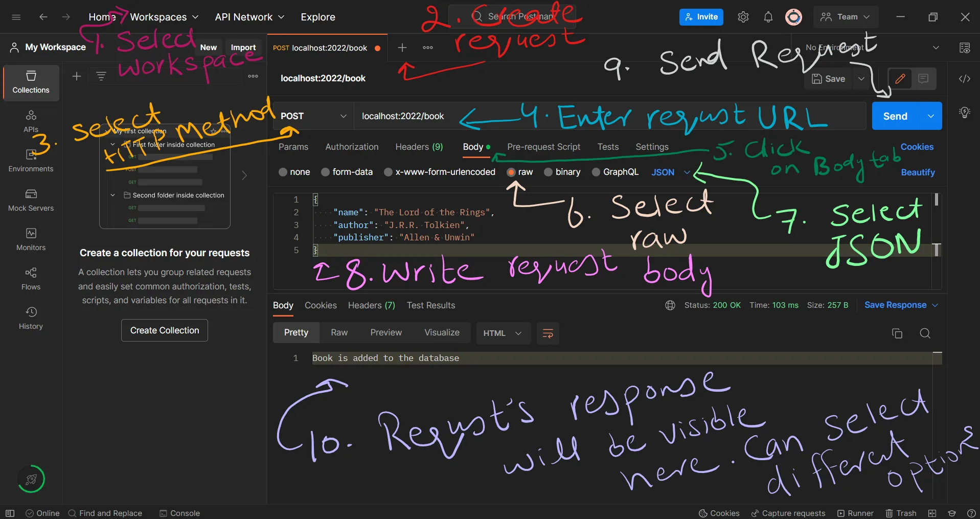Click the Invite button
Screen dimensions: 980x519
click(701, 17)
